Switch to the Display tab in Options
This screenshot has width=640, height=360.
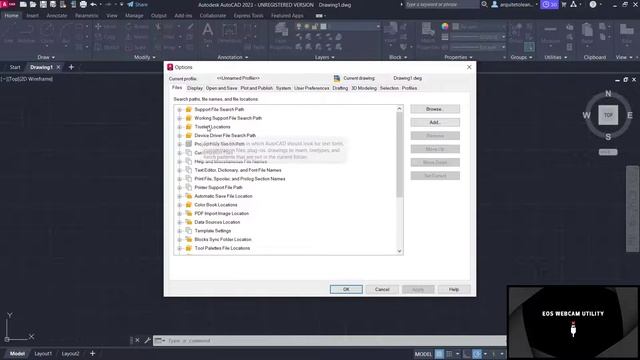click(195, 88)
